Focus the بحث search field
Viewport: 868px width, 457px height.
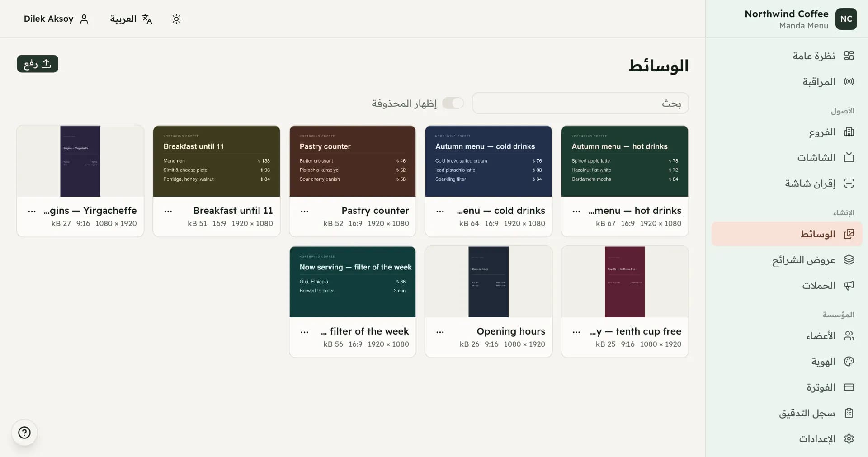click(x=580, y=103)
